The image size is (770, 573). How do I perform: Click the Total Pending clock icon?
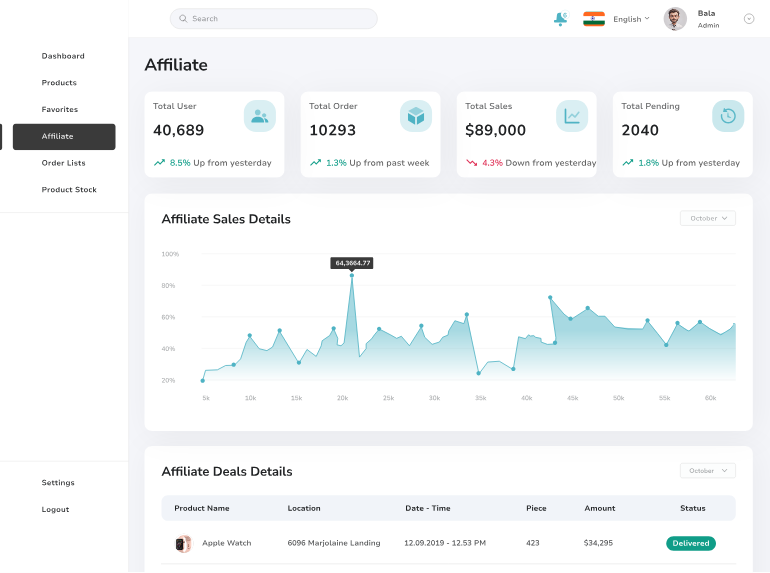[728, 116]
